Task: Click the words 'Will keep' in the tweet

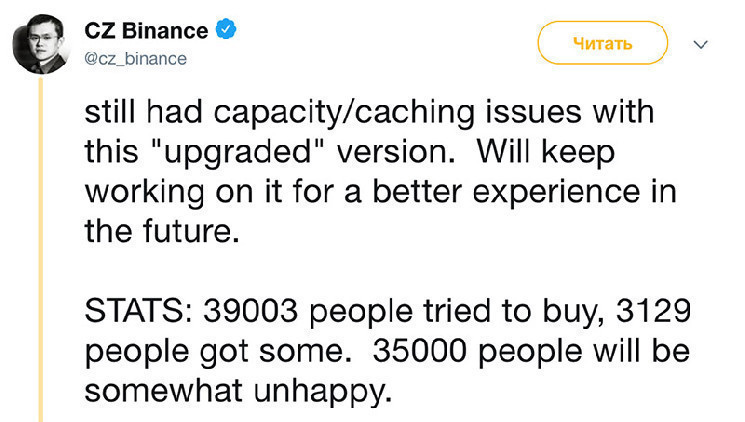Action: pos(546,153)
